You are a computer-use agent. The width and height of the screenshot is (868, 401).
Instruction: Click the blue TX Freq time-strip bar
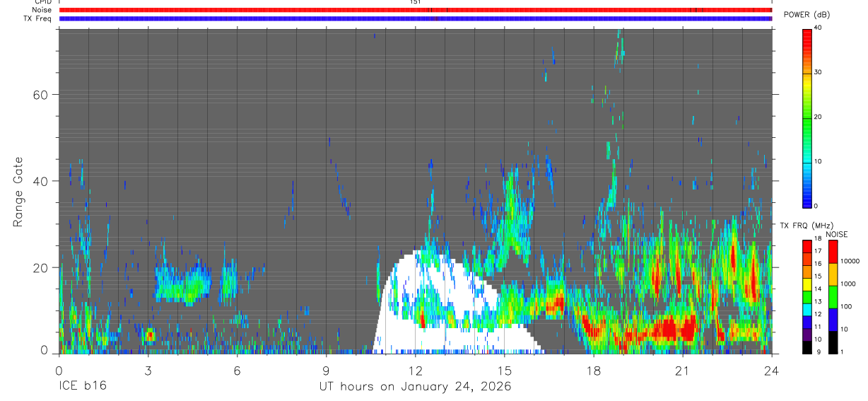click(415, 18)
